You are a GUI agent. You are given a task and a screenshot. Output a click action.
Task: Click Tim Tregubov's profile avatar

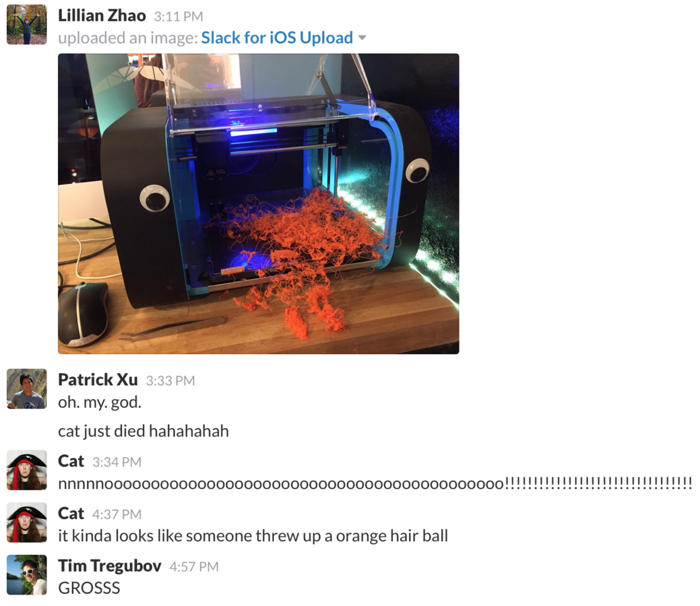[27, 575]
